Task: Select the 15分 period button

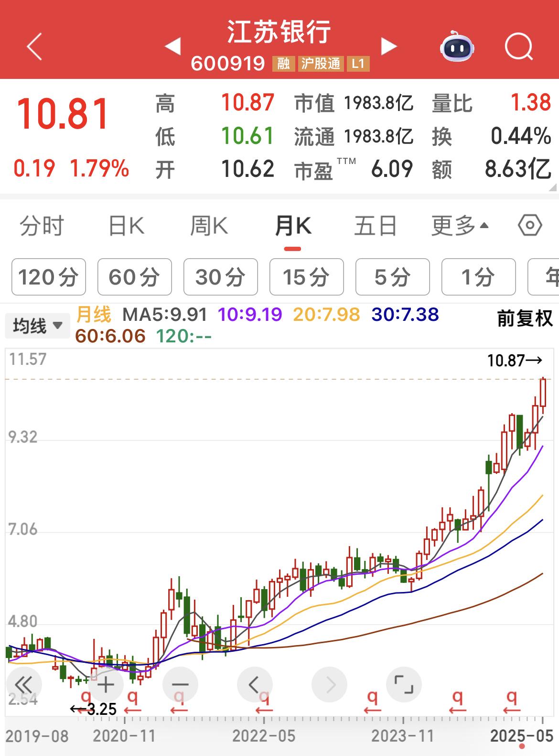Action: pos(306,277)
